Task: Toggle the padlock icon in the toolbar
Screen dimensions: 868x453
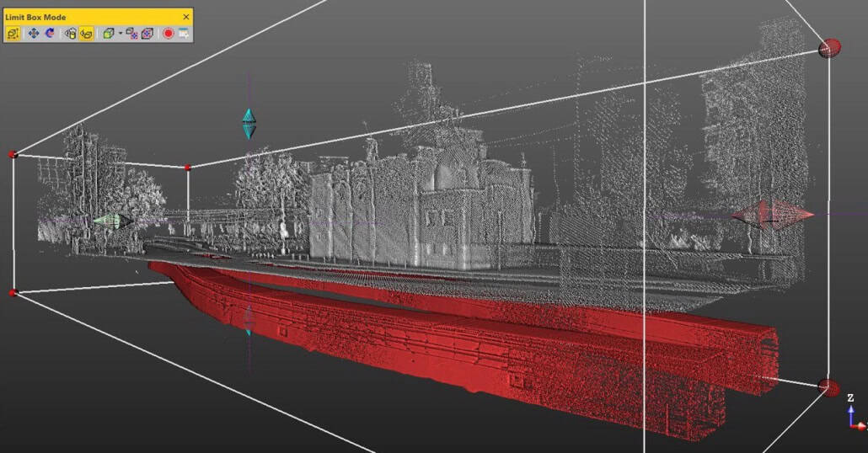Action: 71,34
